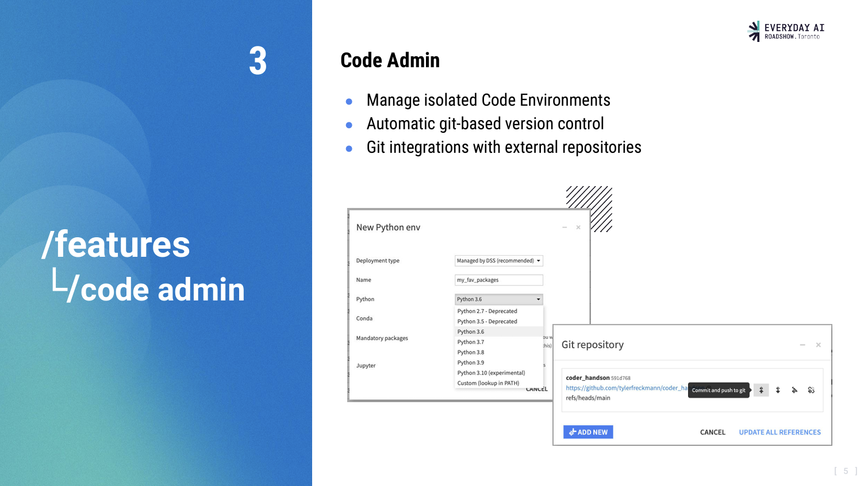Image resolution: width=868 pixels, height=486 pixels.
Task: Click the UPDATE ALL REFERENCES link
Action: pyautogui.click(x=780, y=432)
